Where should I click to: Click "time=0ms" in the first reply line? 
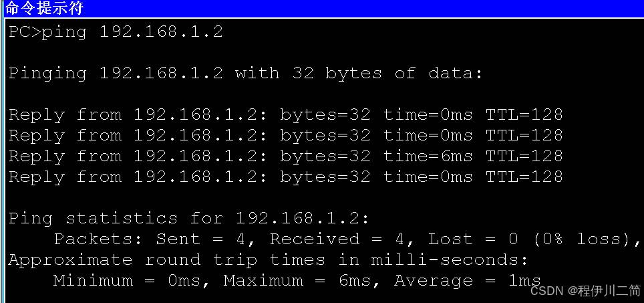[428, 114]
